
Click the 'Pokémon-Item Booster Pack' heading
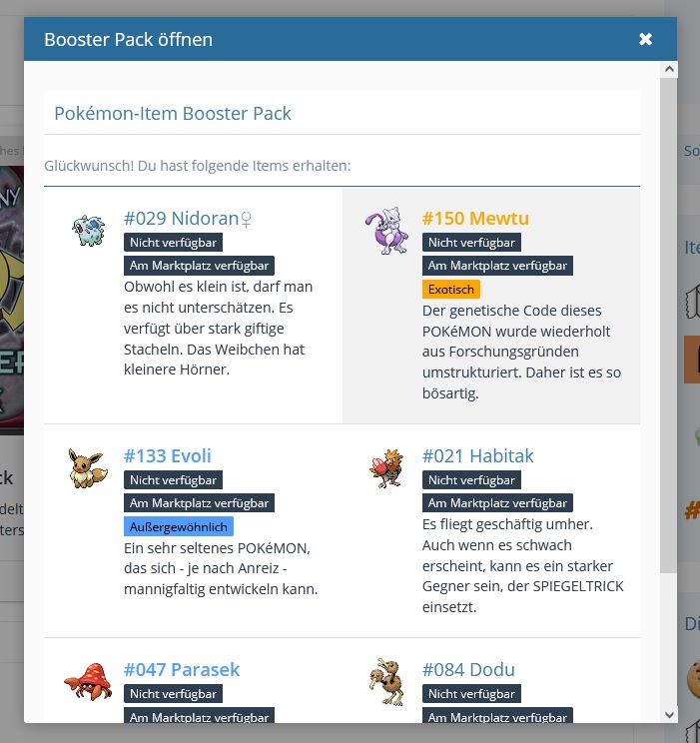coord(173,113)
